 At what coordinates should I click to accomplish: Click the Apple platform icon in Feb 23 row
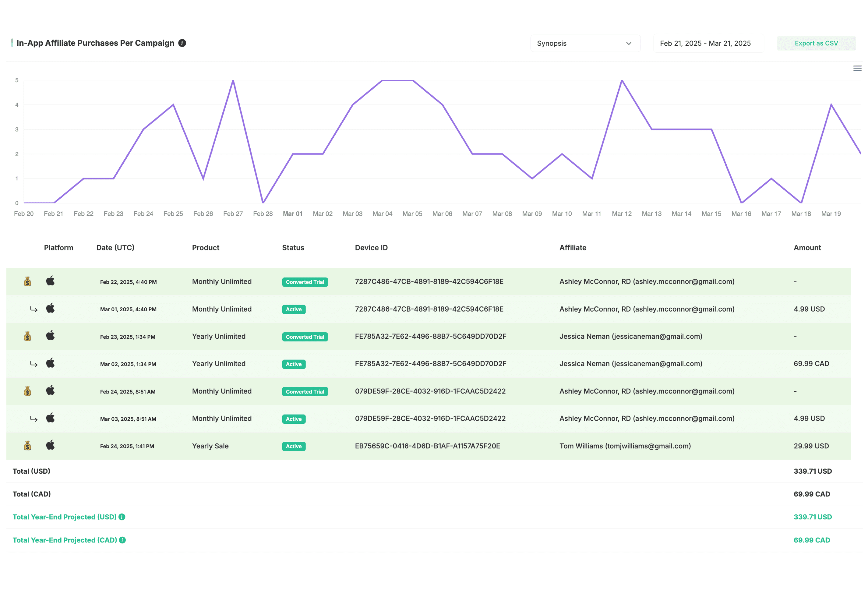[x=51, y=336]
